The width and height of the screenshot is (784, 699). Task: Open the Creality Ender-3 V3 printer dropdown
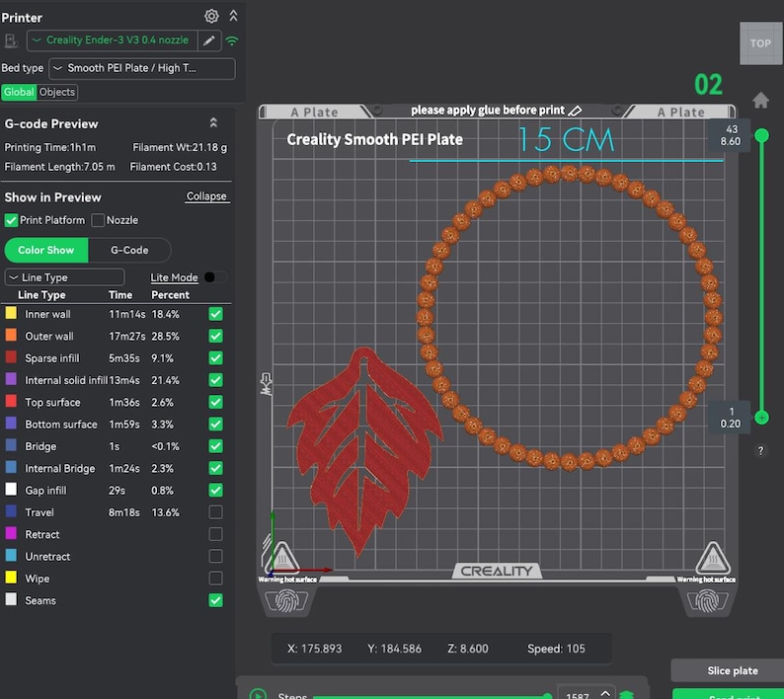[113, 40]
